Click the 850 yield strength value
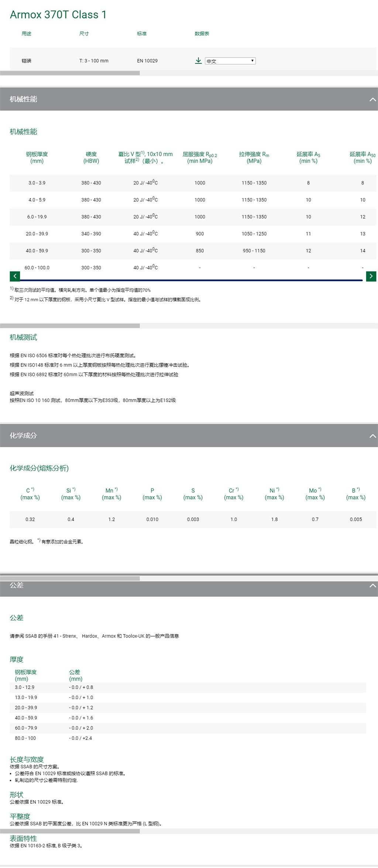The width and height of the screenshot is (378, 868). 200,251
